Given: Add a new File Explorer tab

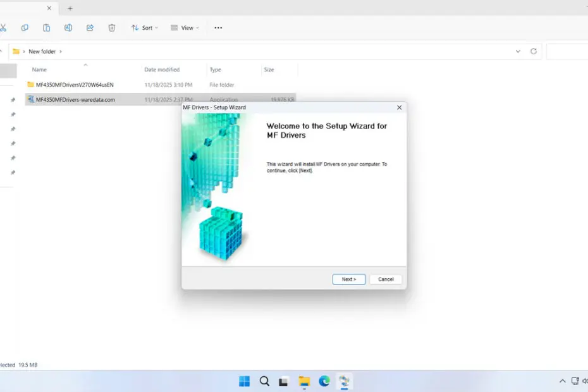Looking at the screenshot, I should pos(70,8).
